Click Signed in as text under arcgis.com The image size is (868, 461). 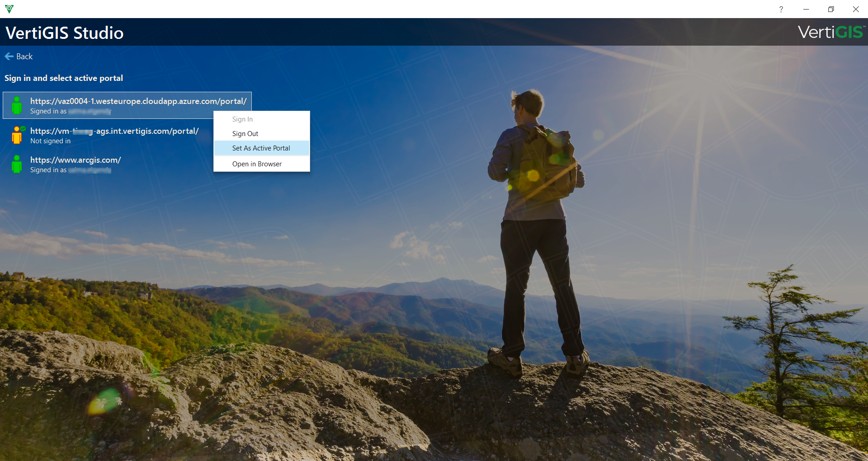(48, 170)
